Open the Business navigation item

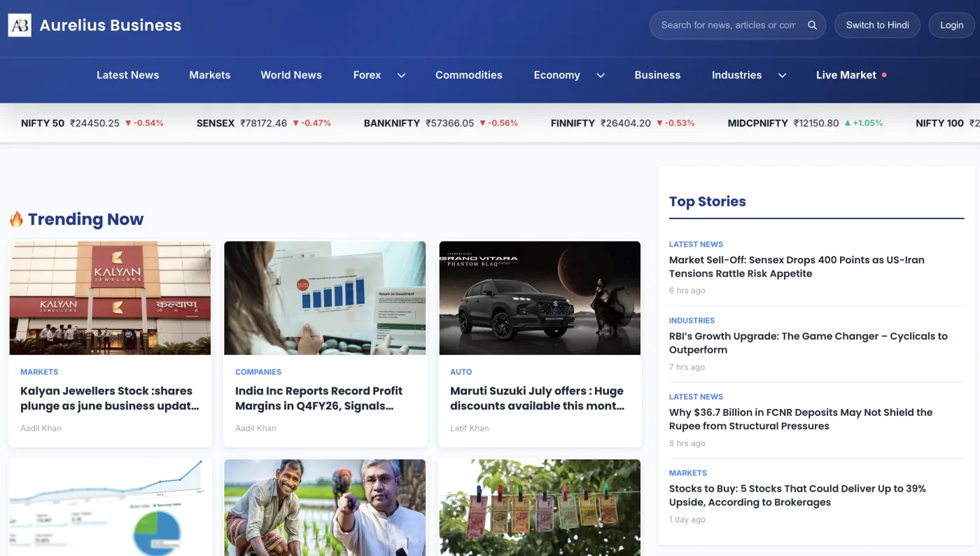point(657,75)
